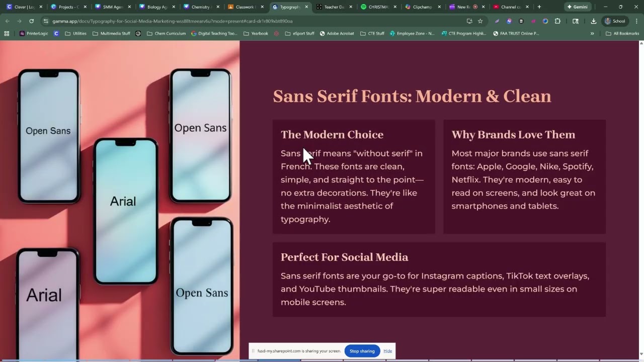Click the round round-swirl bookmark icon after Multimedia Stuff
The width and height of the screenshot is (644, 362).
[x=138, y=33]
